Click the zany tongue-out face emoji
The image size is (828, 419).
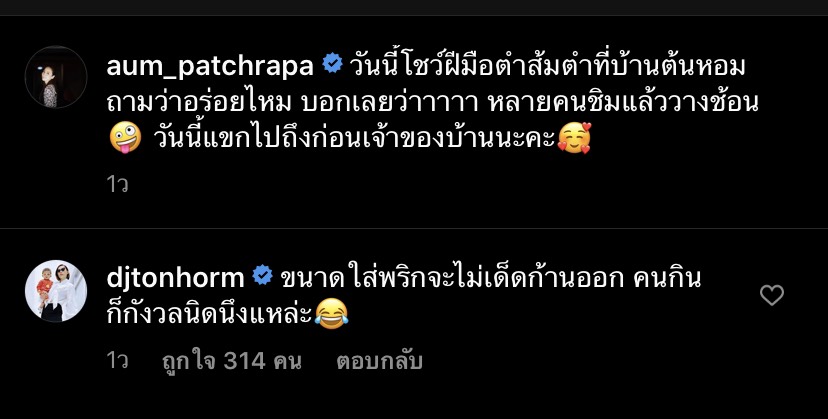tap(125, 137)
